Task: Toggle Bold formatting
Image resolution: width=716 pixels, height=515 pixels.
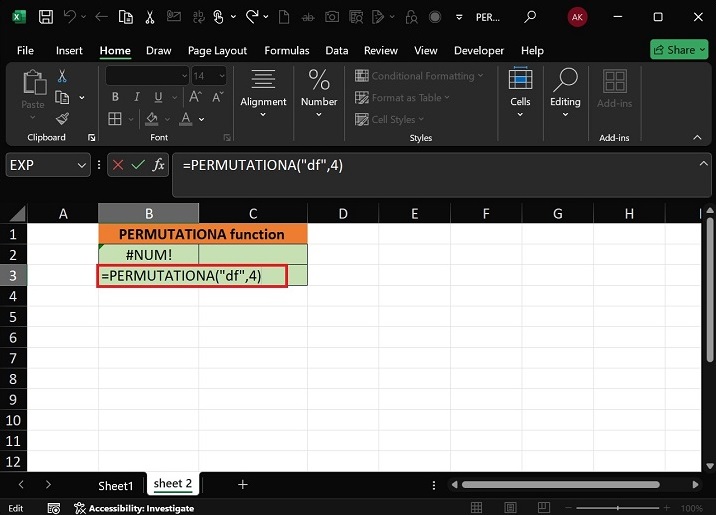Action: click(x=115, y=97)
